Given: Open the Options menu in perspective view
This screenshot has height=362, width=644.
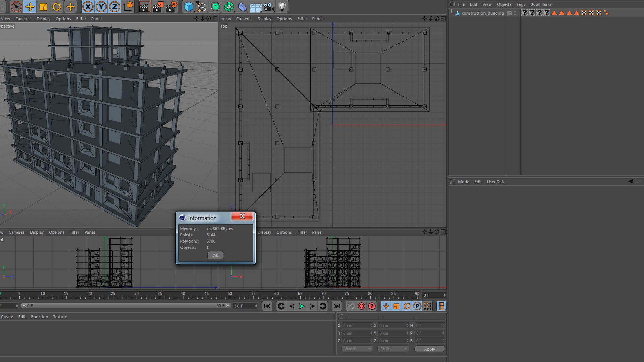Looking at the screenshot, I should click(x=63, y=18).
